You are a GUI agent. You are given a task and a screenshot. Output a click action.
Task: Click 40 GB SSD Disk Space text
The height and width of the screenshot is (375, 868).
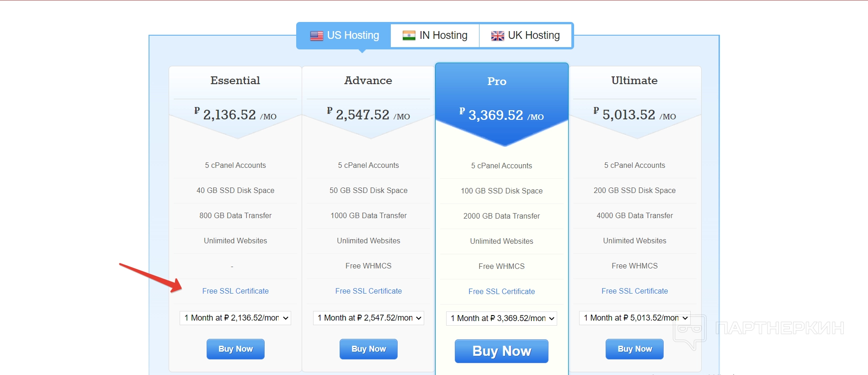pos(235,190)
